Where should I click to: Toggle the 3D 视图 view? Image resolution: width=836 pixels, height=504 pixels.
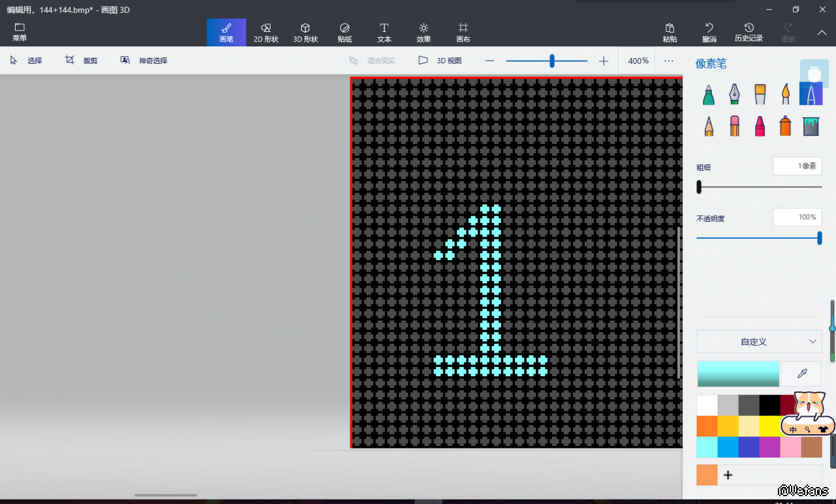[440, 61]
